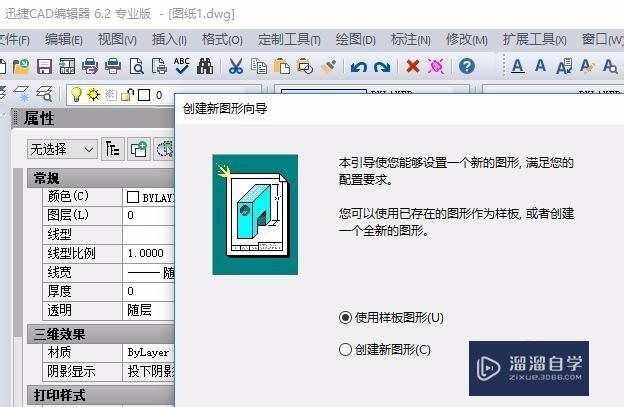Select the match properties brush icon
This screenshot has height=407, width=624.
click(x=329, y=66)
